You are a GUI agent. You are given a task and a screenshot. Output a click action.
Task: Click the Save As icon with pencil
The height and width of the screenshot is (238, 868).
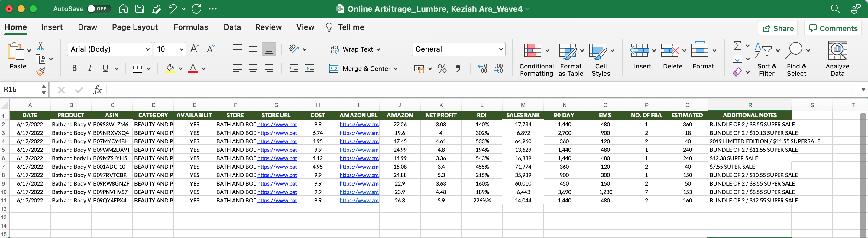[156, 9]
